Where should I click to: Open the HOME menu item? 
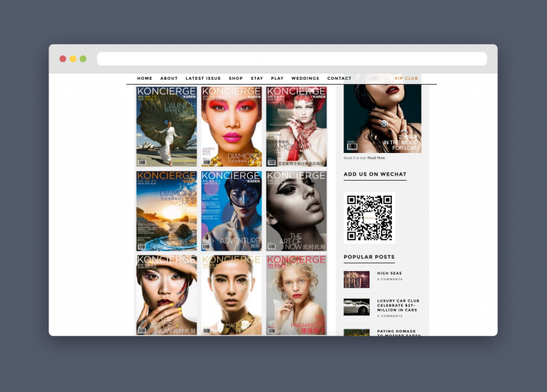point(145,78)
